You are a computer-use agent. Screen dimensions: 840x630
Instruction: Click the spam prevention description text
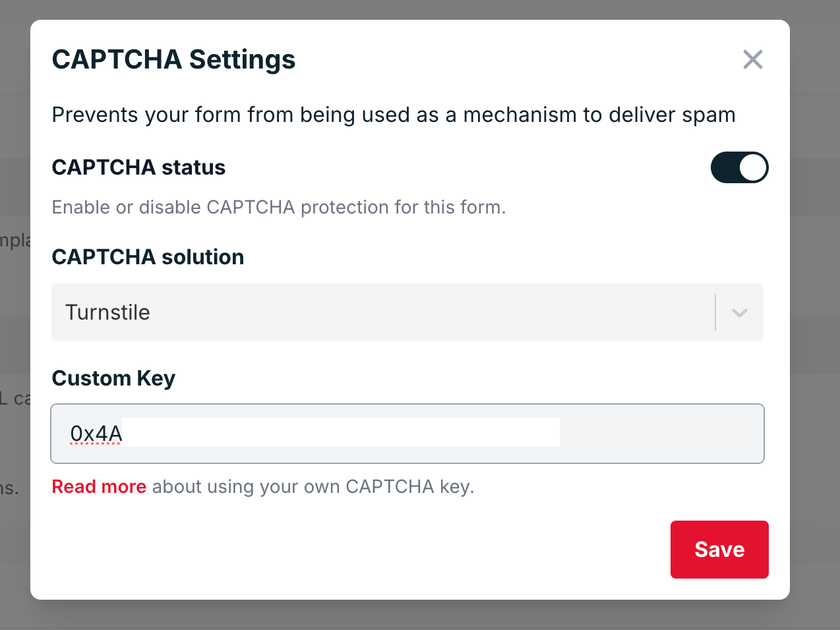[x=393, y=115]
